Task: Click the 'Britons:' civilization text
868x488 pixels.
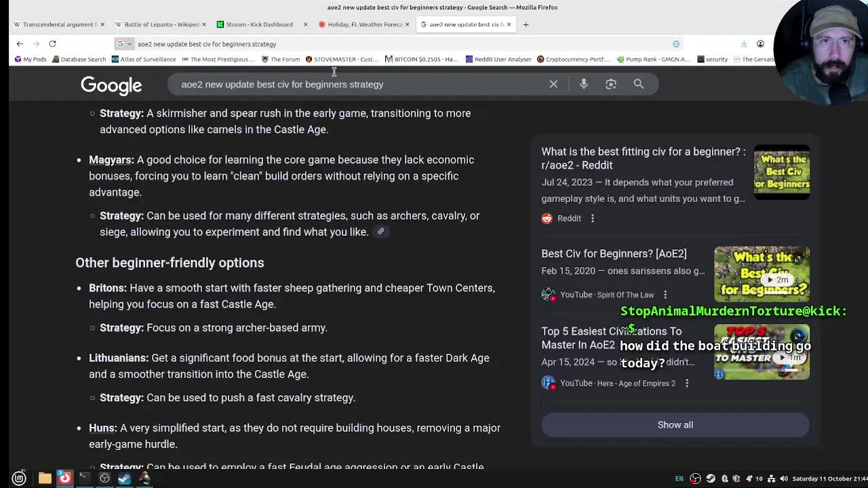Action: pos(108,288)
